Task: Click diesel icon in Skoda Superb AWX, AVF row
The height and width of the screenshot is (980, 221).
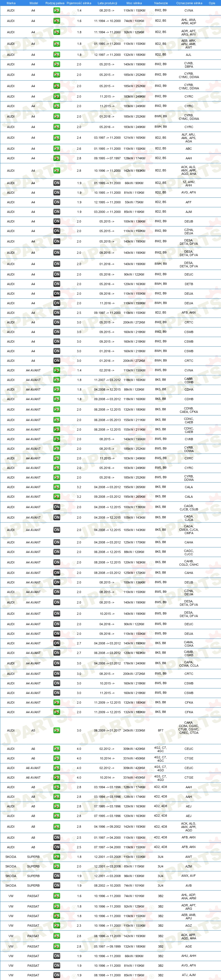Action: coord(57,876)
